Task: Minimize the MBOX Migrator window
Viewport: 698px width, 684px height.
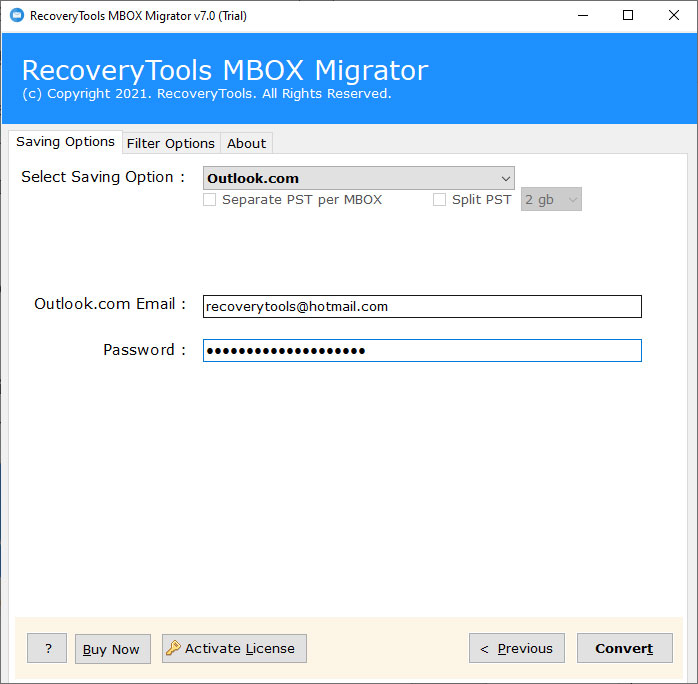Action: click(583, 16)
